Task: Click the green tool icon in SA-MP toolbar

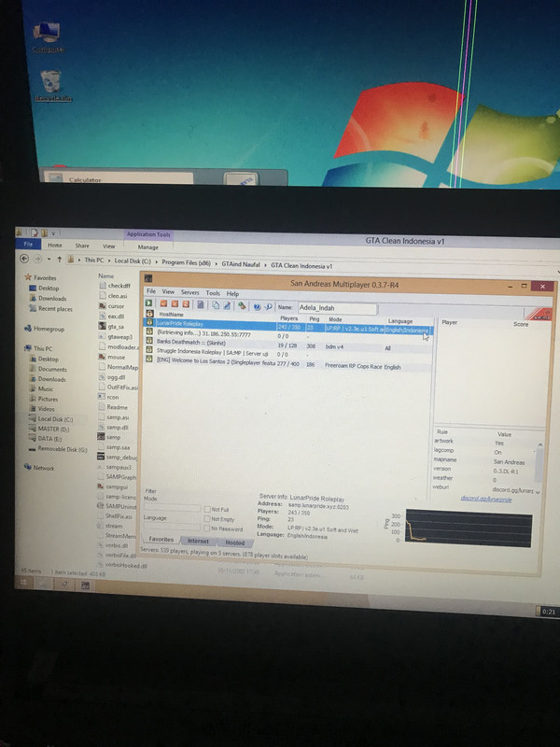Action: 242,306
